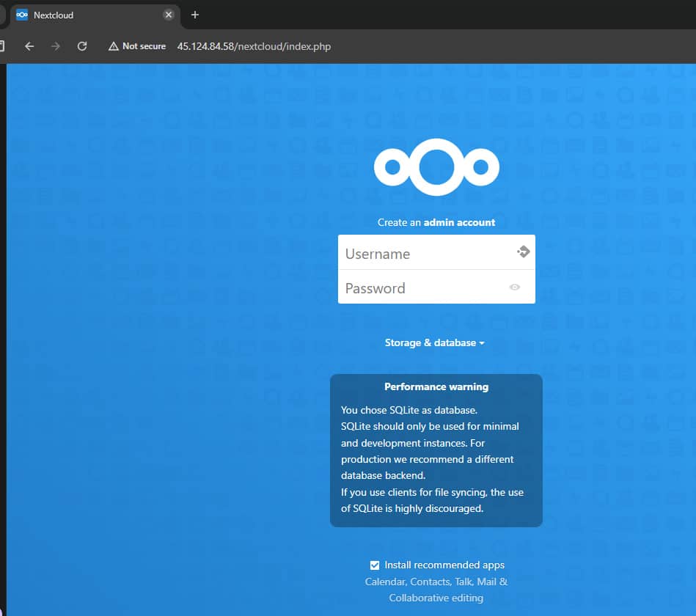Focus the Username field
This screenshot has width=696, height=616.
click(x=436, y=252)
